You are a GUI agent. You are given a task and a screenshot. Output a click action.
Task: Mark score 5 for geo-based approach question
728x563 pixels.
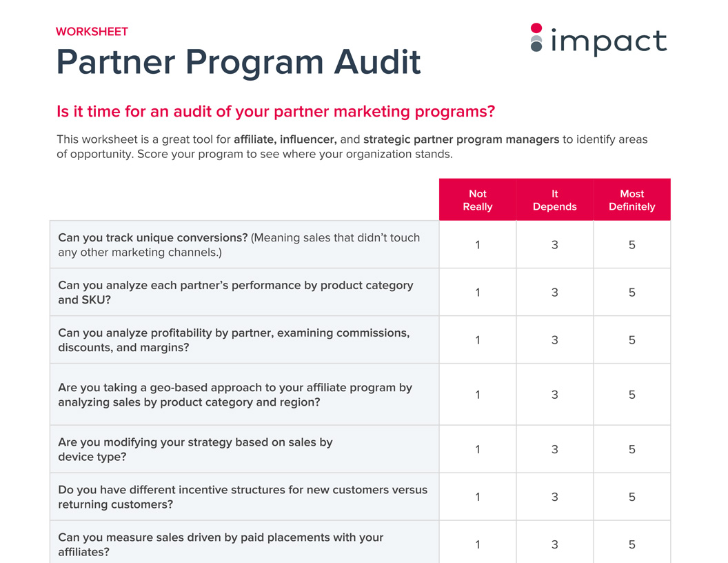(631, 395)
